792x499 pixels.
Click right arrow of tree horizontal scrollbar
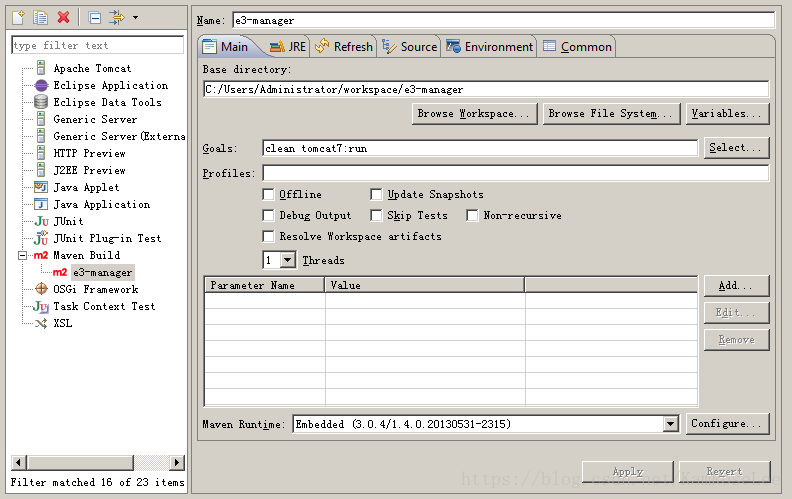point(176,462)
